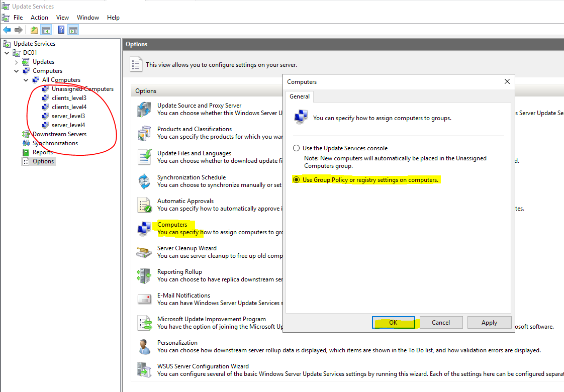The width and height of the screenshot is (564, 392).
Task: Open Server Cleanup Wizard icon
Action: point(144,252)
